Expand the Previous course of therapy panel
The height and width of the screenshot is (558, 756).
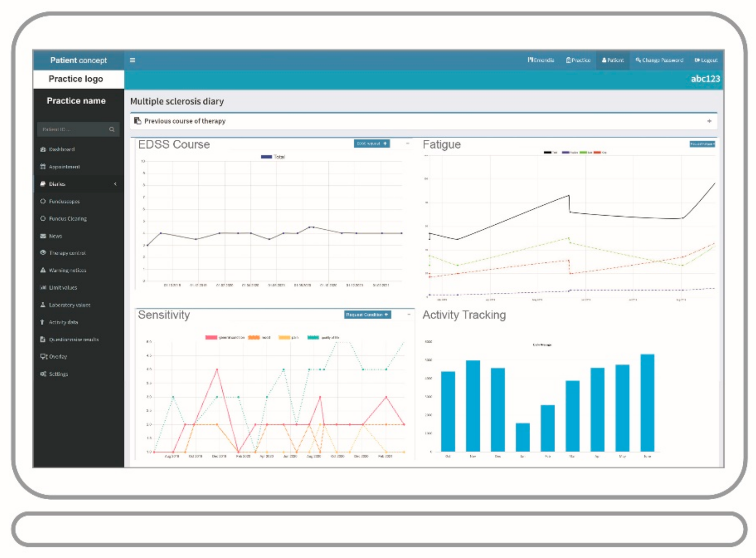click(709, 121)
